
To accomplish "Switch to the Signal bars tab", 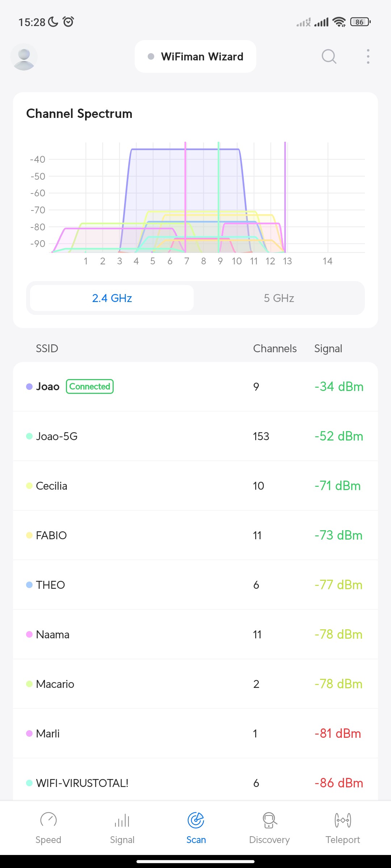I will (x=122, y=820).
